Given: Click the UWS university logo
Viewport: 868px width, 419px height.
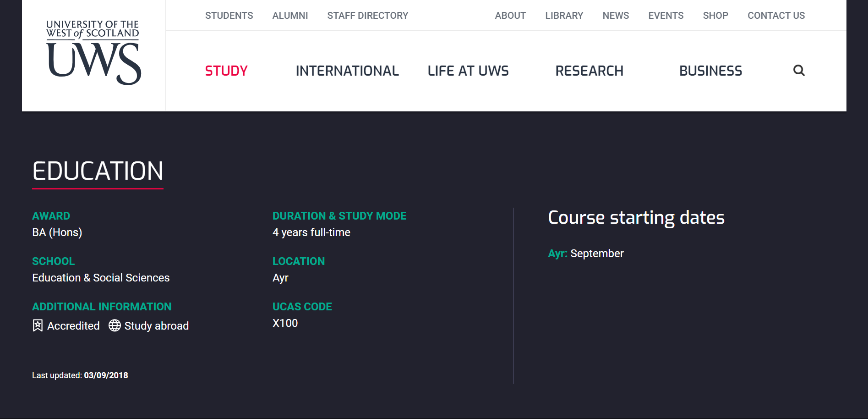Looking at the screenshot, I should [93, 53].
